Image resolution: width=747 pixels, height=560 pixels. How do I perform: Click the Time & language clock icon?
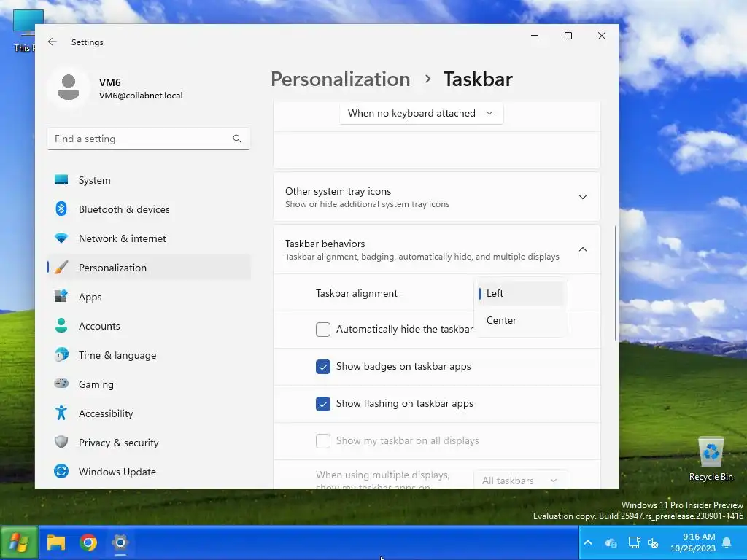[61, 355]
